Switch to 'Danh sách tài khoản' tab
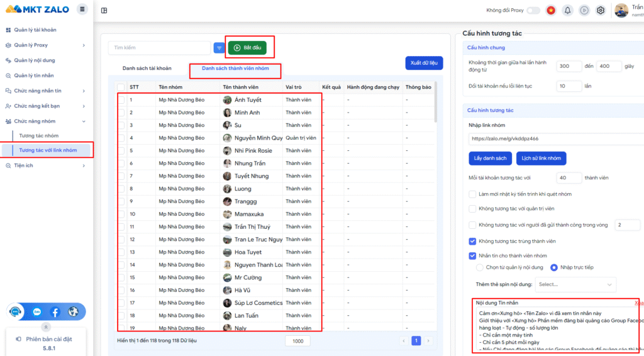Viewport: 644px width, 356px height. point(147,68)
